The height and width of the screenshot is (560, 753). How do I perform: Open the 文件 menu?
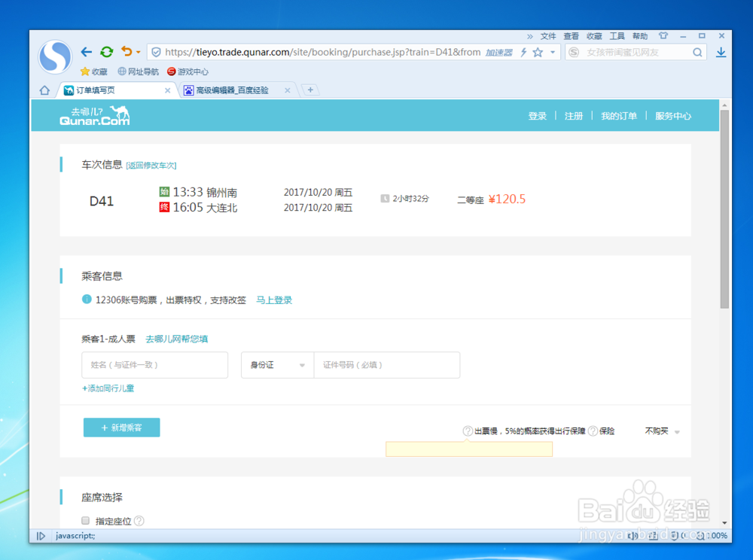(548, 36)
